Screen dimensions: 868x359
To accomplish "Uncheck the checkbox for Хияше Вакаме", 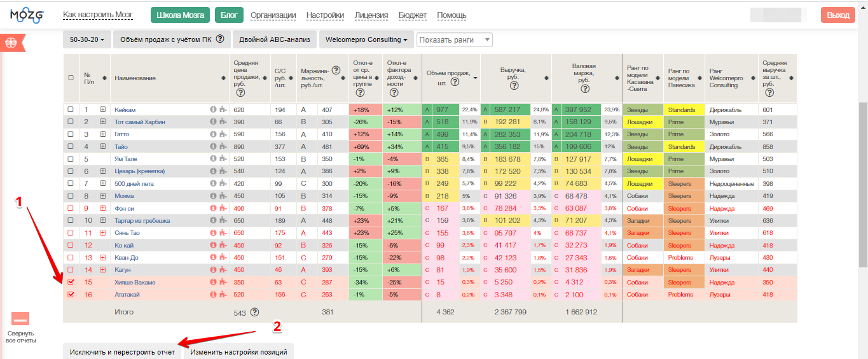I will tap(71, 282).
